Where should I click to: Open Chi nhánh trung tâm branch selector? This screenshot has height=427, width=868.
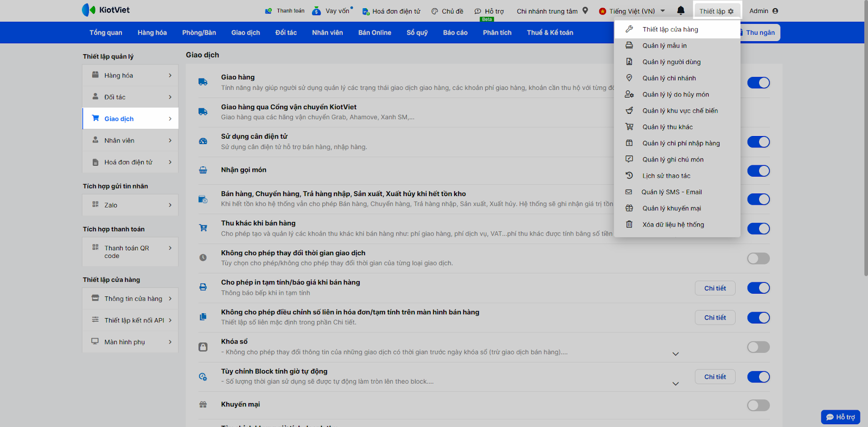click(552, 11)
